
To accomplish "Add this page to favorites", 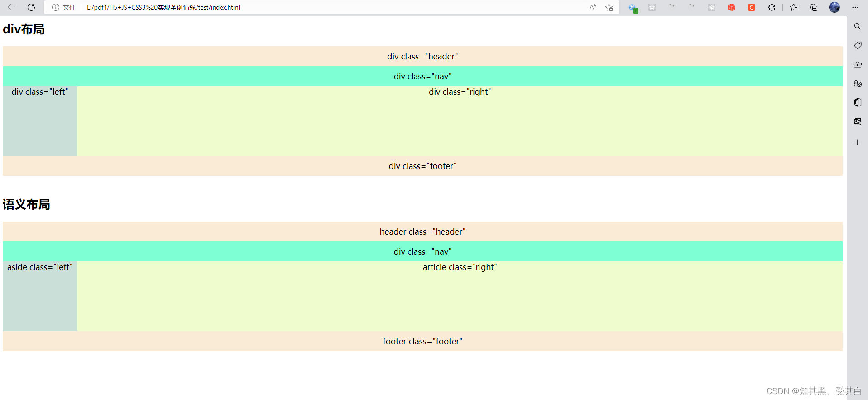I will 609,7.
